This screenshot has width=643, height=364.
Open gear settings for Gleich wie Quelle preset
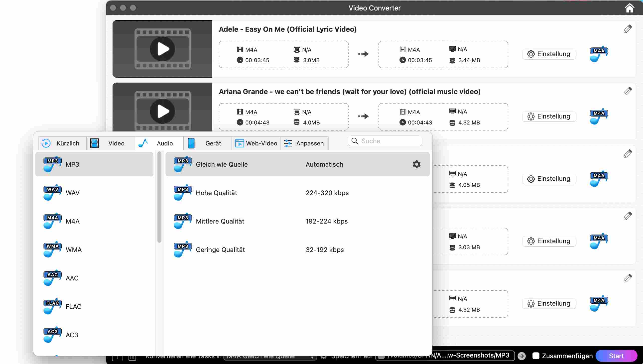tap(416, 164)
